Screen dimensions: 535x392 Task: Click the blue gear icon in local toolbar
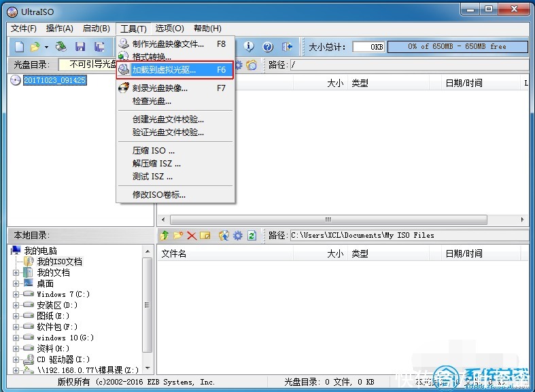[238, 235]
